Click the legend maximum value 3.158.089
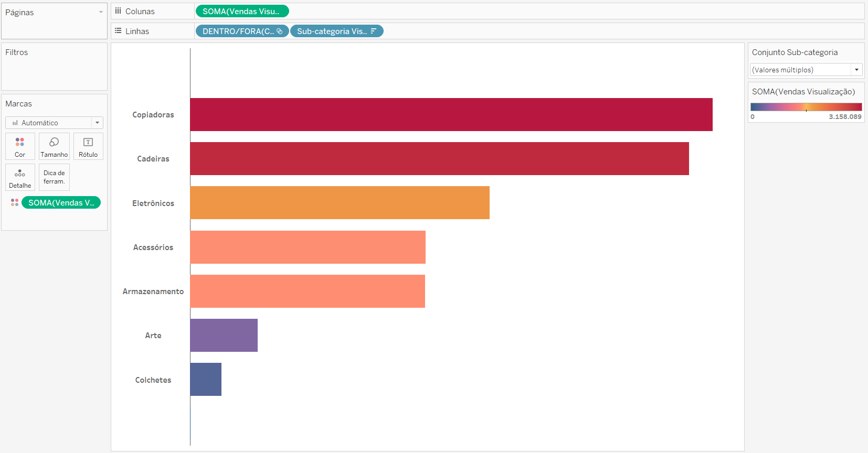This screenshot has height=453, width=868. click(x=845, y=117)
